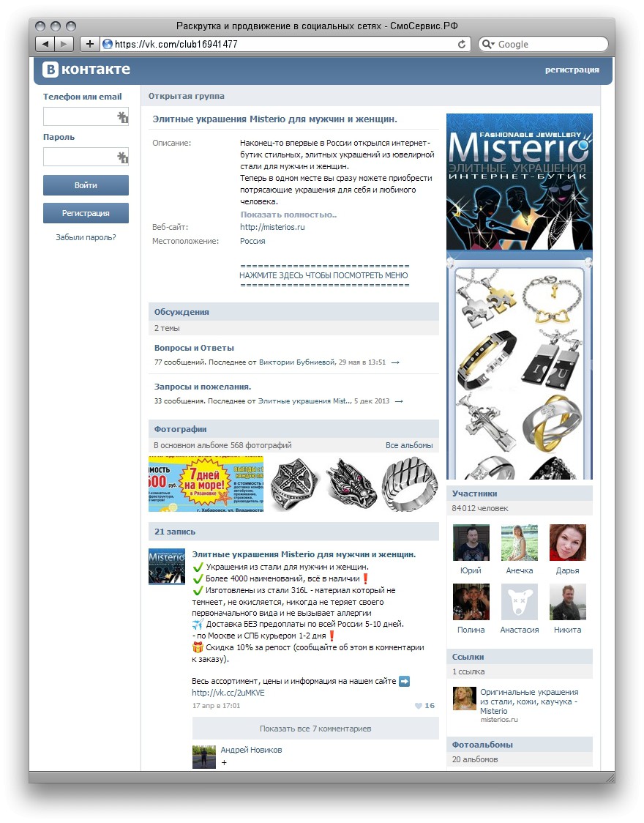Open the http://misterios.ru website link
Viewport: 644px width, 823px height.
[x=272, y=227]
